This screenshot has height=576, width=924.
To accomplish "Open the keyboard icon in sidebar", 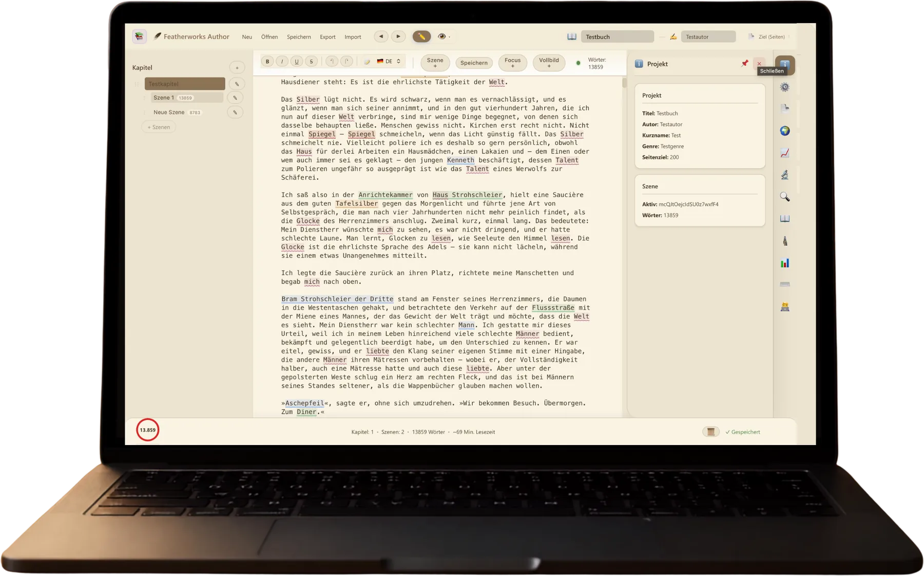I will (785, 284).
